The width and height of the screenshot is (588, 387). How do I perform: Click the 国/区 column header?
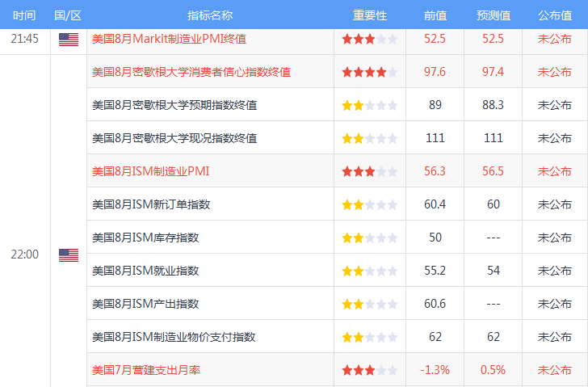[x=68, y=15]
